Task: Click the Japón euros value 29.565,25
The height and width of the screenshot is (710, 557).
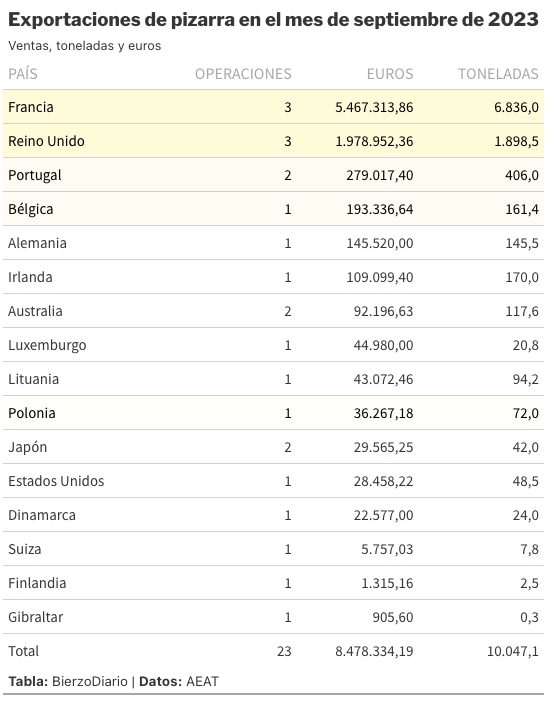Action: 383,447
